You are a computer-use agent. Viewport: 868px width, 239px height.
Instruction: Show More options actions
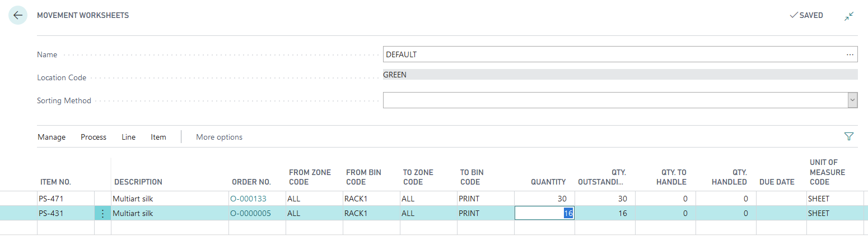pyautogui.click(x=219, y=137)
